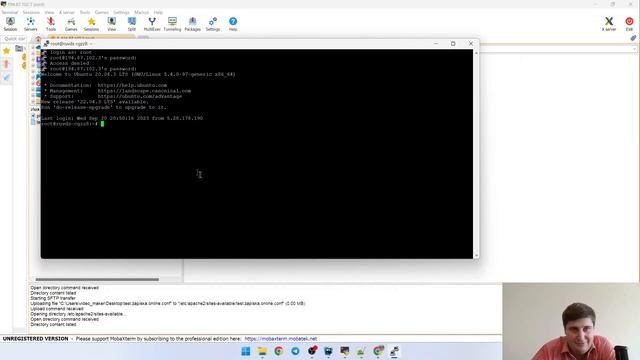The height and width of the screenshot is (360, 640).
Task: Open the Windows Start menu
Action: (246, 351)
